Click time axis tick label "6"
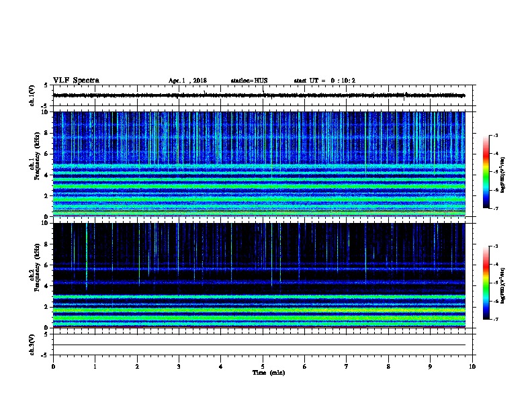 coord(305,367)
